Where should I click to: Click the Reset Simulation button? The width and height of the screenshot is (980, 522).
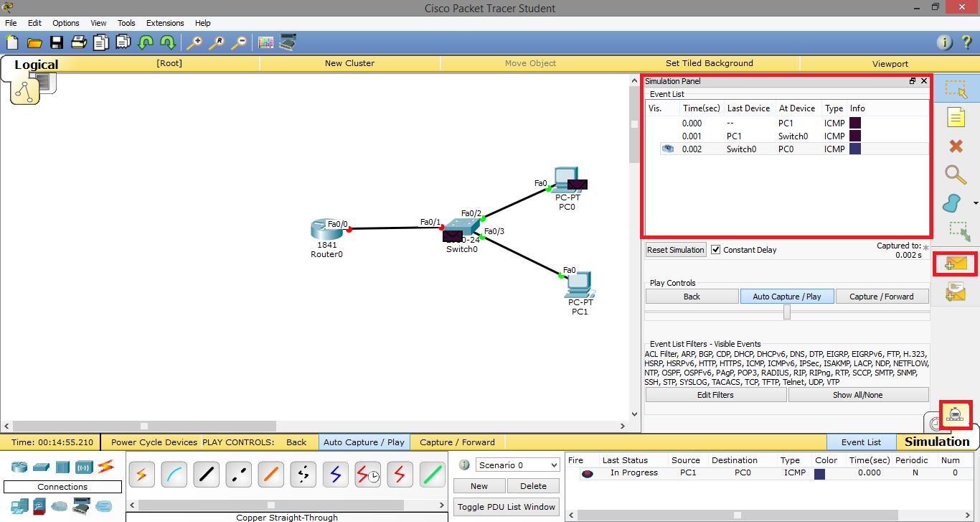676,250
